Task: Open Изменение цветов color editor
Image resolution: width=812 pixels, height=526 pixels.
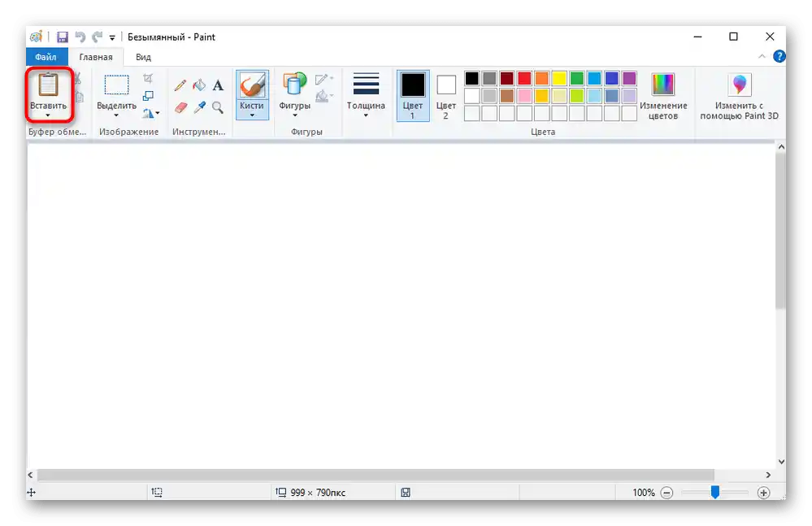Action: [x=663, y=96]
